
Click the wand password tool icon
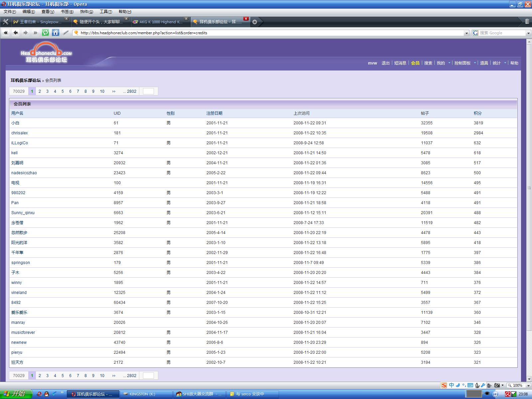click(66, 33)
